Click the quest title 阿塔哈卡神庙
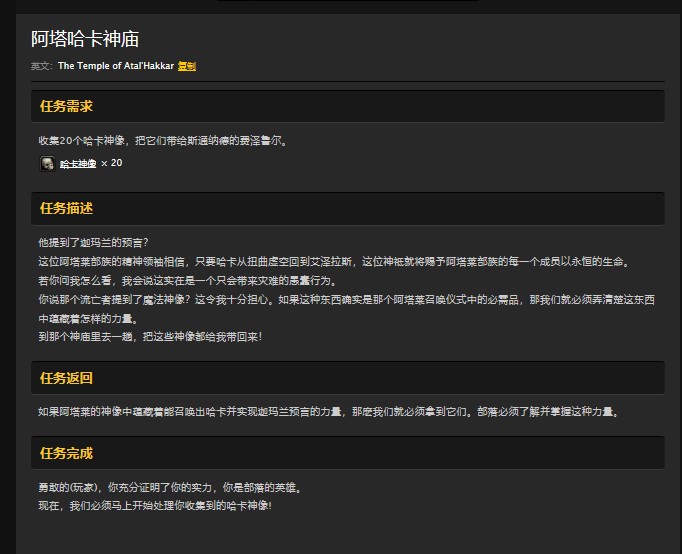 pos(85,39)
